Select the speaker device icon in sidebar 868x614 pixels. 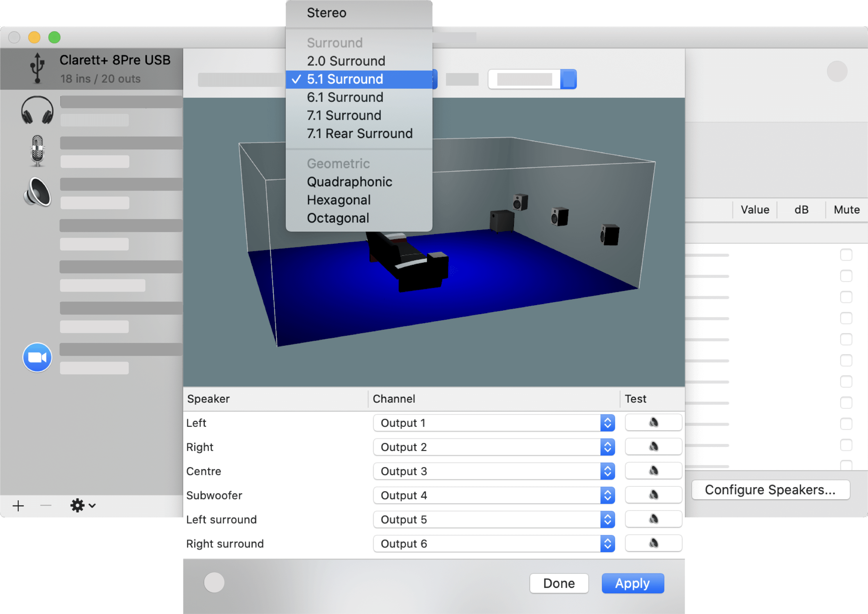coord(37,192)
